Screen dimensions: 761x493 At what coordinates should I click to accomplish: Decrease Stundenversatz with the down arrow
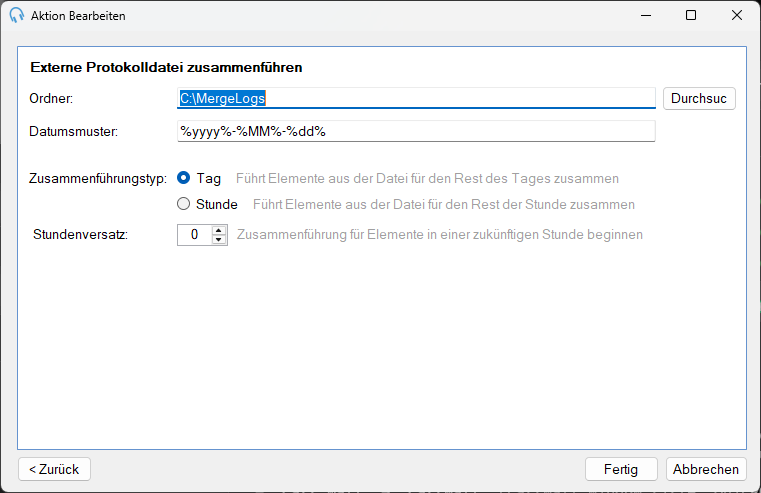click(219, 240)
